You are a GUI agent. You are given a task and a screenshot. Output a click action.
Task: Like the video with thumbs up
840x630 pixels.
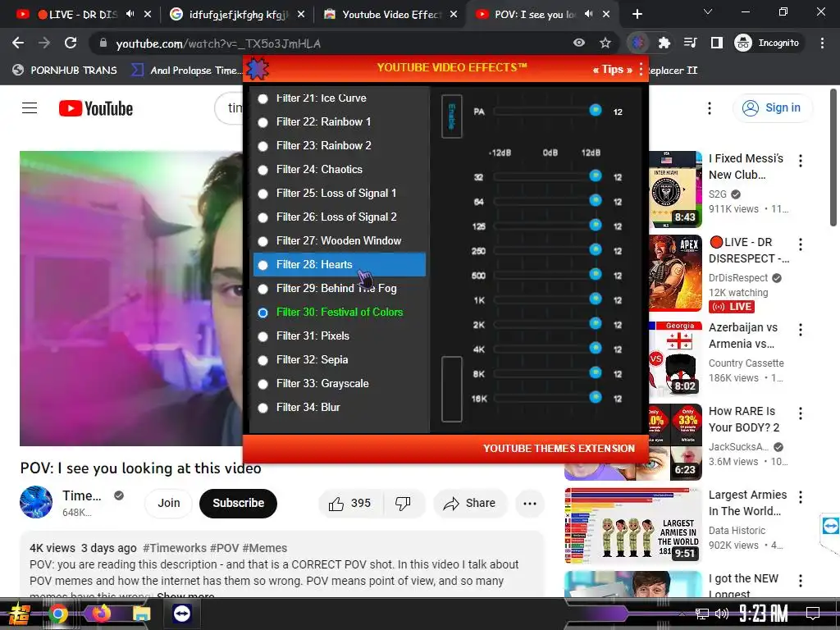pyautogui.click(x=349, y=503)
